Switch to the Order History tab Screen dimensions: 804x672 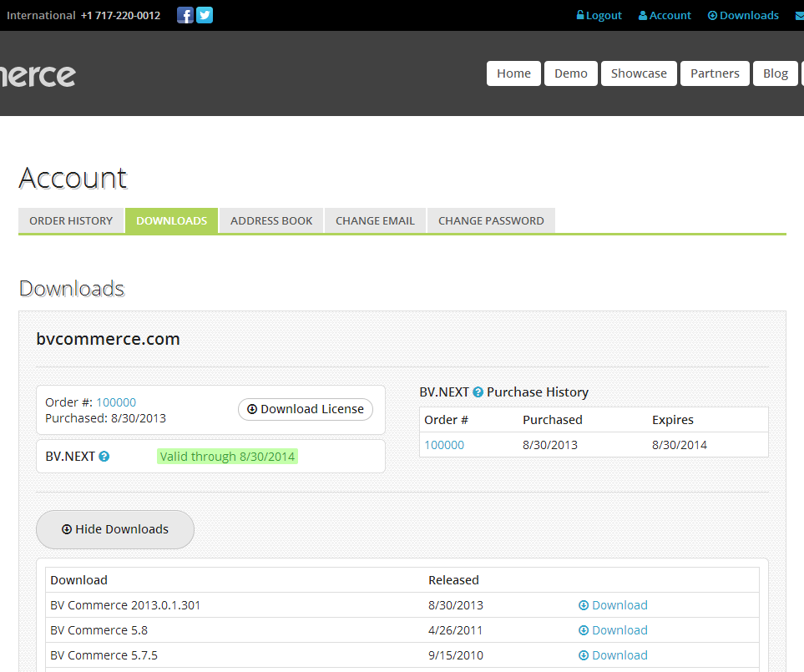click(71, 221)
